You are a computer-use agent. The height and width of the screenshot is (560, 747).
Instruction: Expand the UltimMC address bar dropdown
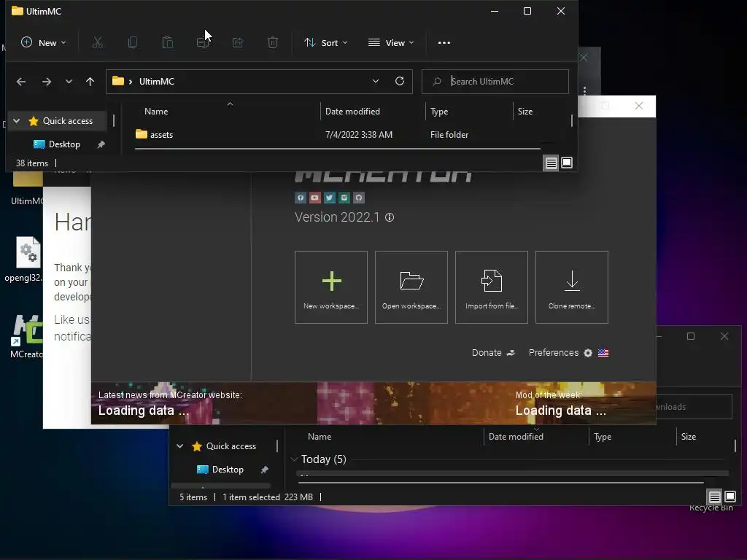click(376, 82)
